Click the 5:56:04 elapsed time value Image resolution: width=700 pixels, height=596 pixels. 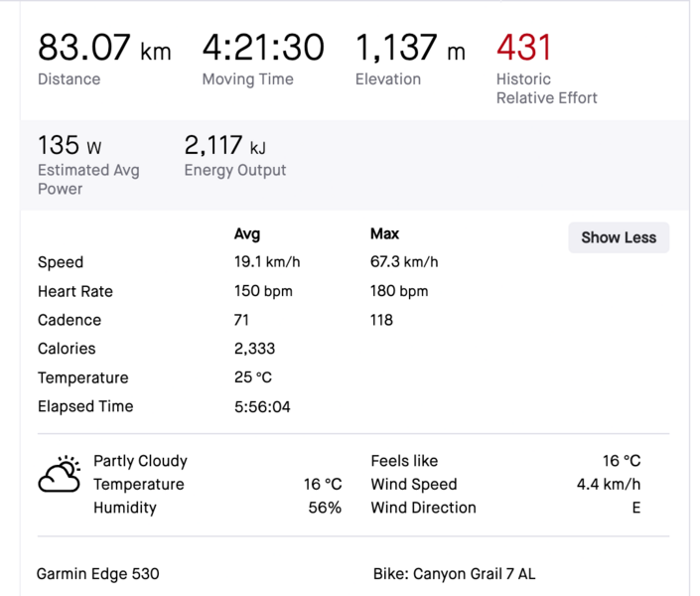tap(262, 406)
